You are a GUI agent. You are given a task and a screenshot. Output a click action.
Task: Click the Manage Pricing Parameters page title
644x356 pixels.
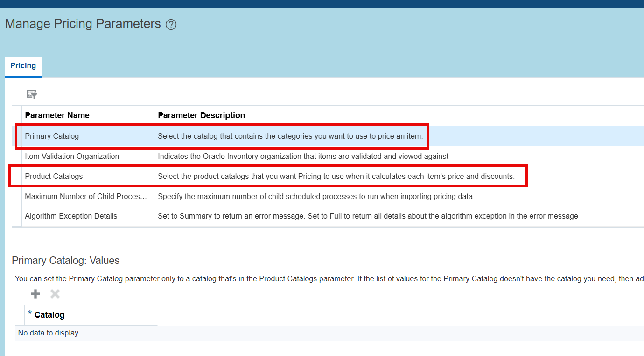pyautogui.click(x=83, y=24)
